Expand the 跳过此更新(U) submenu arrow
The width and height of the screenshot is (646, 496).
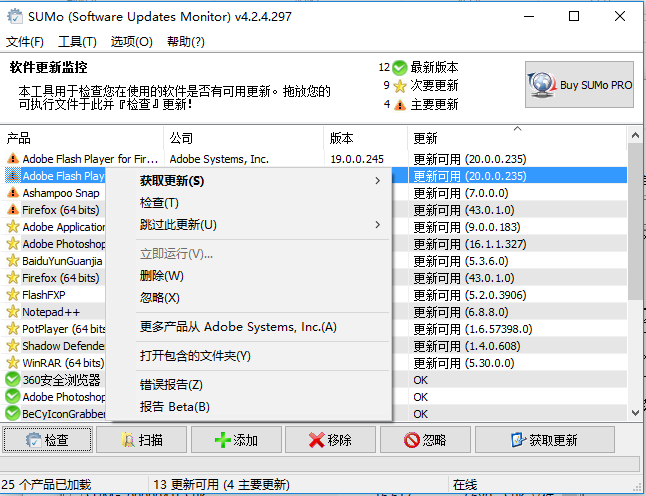[x=377, y=225]
